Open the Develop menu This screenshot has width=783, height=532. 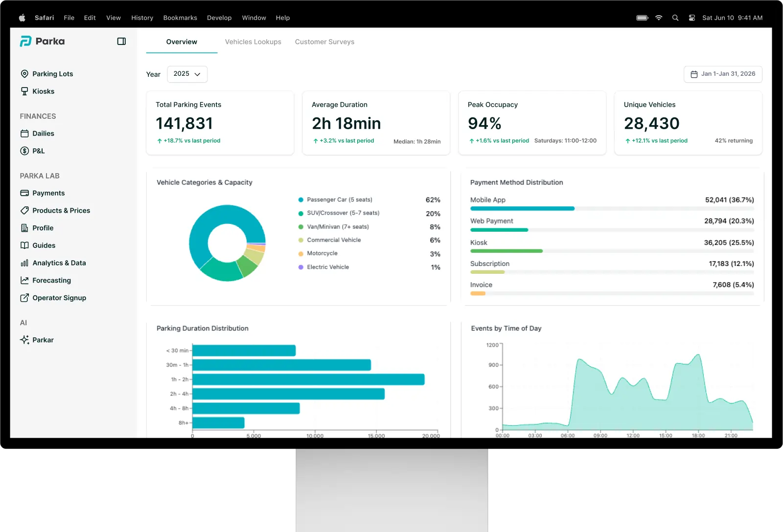pyautogui.click(x=219, y=18)
